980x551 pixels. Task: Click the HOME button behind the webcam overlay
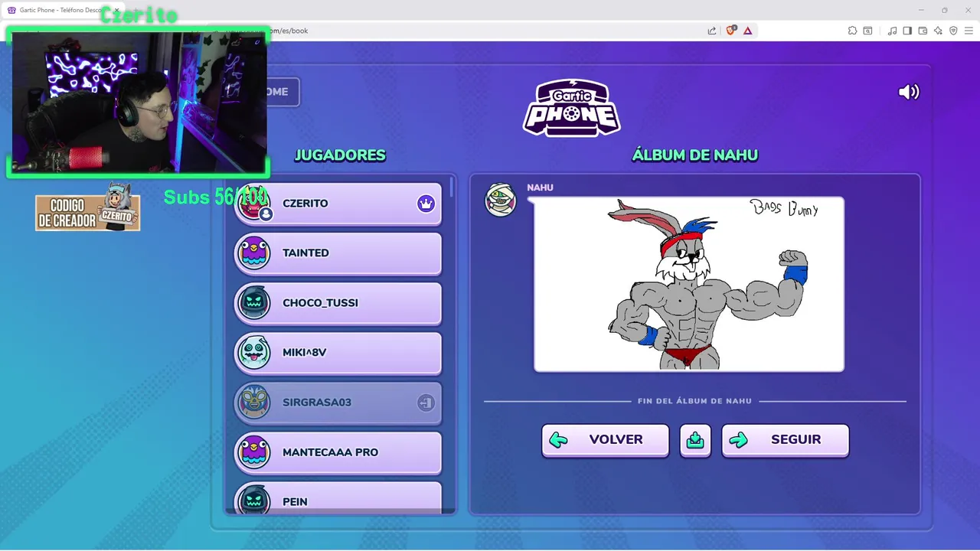click(x=283, y=92)
